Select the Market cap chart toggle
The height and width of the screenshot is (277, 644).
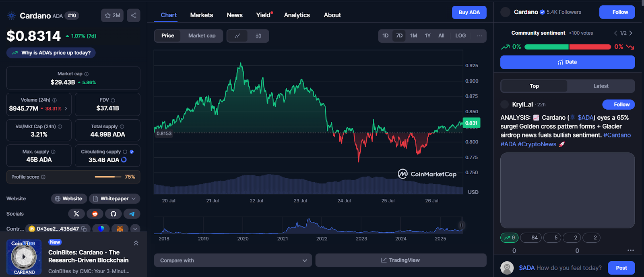[202, 36]
